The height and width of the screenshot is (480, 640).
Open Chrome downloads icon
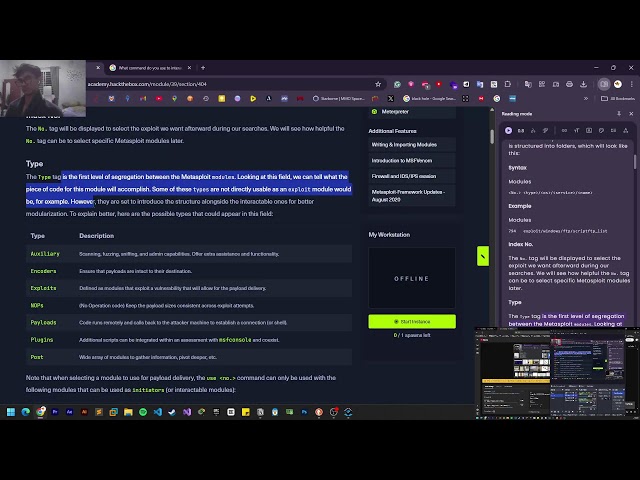point(583,84)
